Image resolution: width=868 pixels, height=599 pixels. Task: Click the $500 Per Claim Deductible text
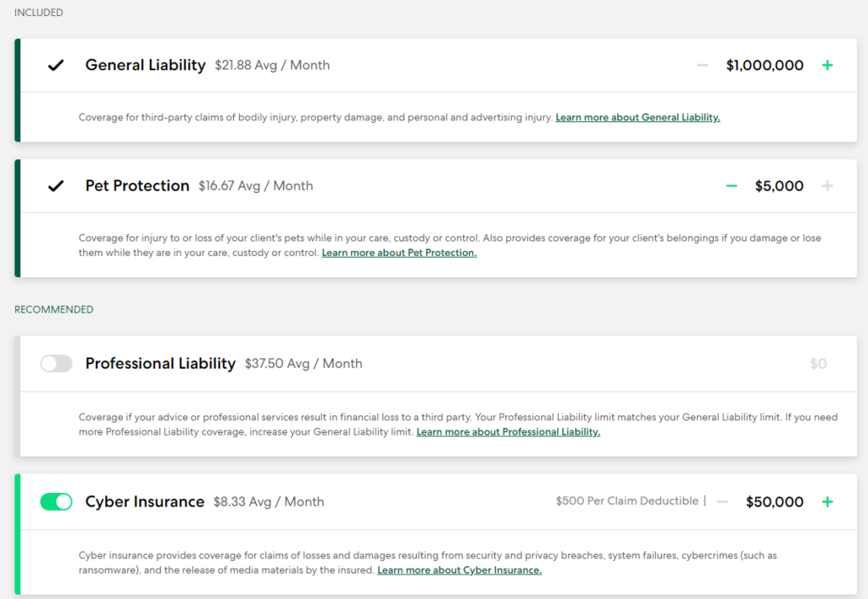tap(627, 501)
